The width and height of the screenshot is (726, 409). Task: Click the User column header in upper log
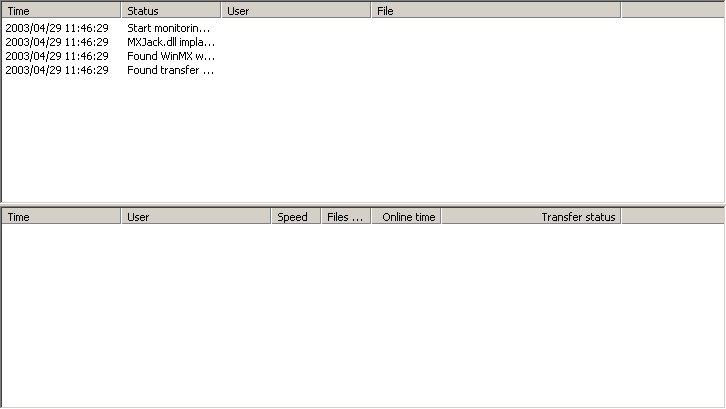click(295, 10)
